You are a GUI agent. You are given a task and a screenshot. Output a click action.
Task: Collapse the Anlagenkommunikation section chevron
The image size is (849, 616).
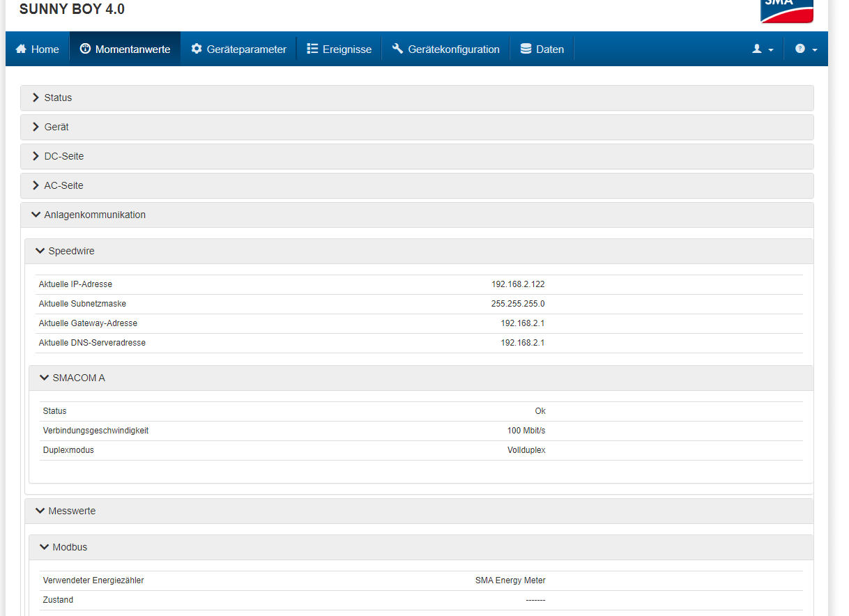coord(36,215)
